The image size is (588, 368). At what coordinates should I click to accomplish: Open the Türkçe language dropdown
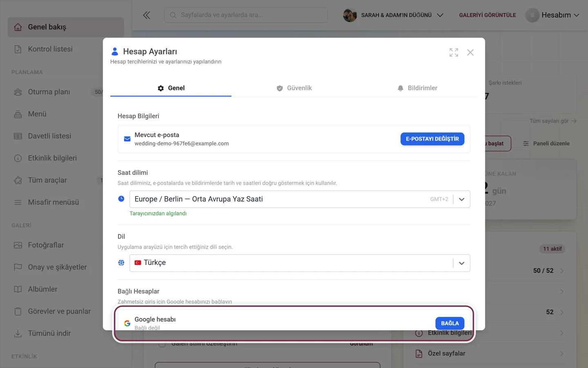click(x=300, y=263)
